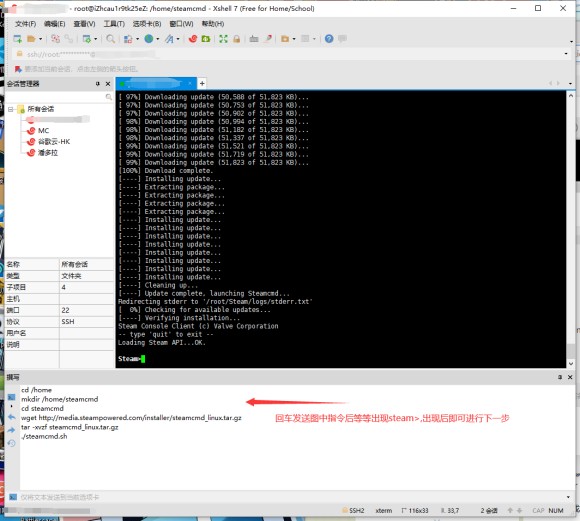
Task: Open the 工具(T) menu
Action: (114, 24)
